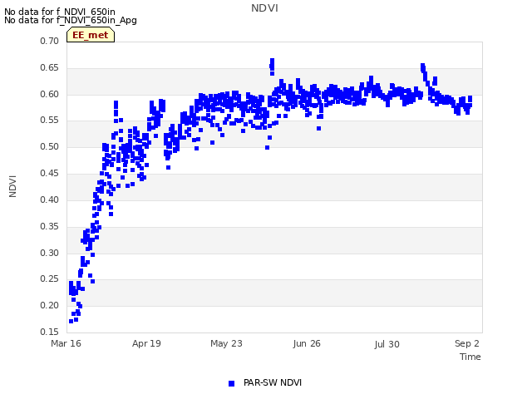This screenshot has height=399, width=532.
Task: Click the 0.30 y-axis tick label
Action: 50,253
